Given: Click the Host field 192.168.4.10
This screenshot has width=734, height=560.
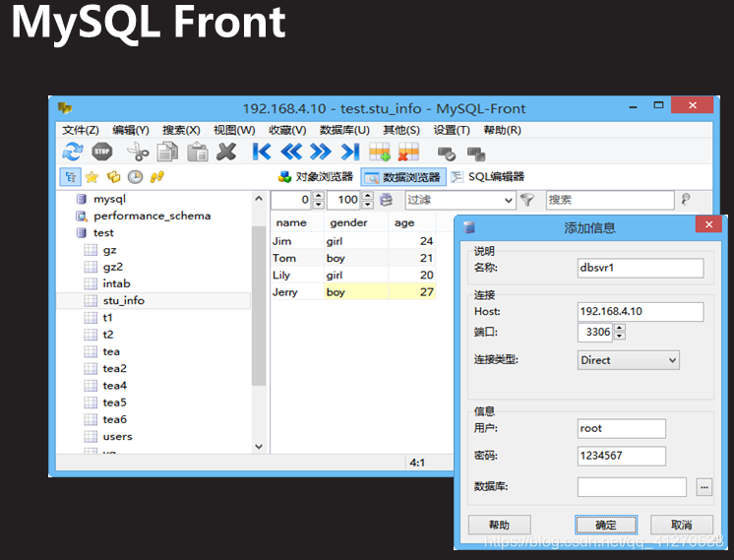Looking at the screenshot, I should tap(641, 312).
